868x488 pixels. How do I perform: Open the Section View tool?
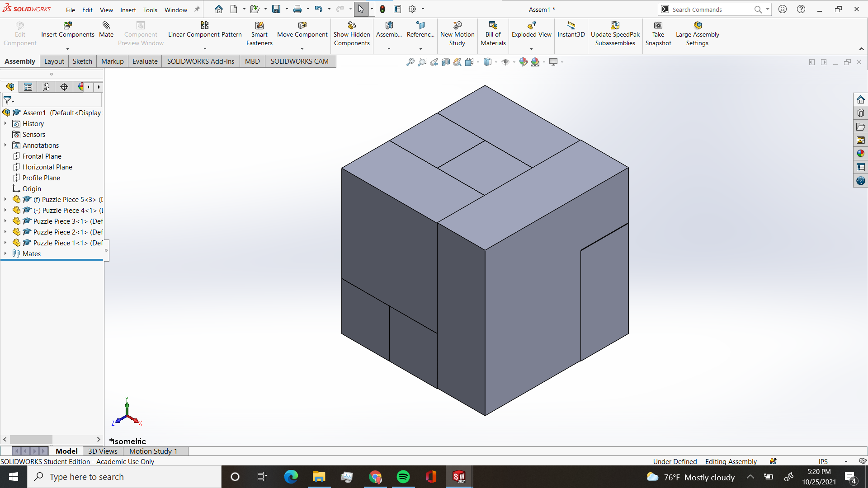[x=446, y=62]
